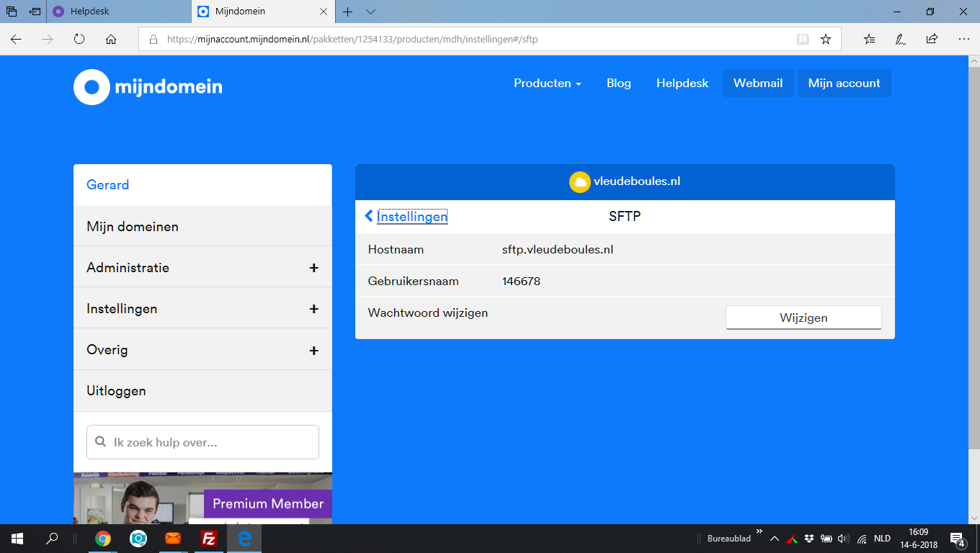Image resolution: width=980 pixels, height=553 pixels.
Task: Go back via Instellingen link
Action: (x=406, y=216)
